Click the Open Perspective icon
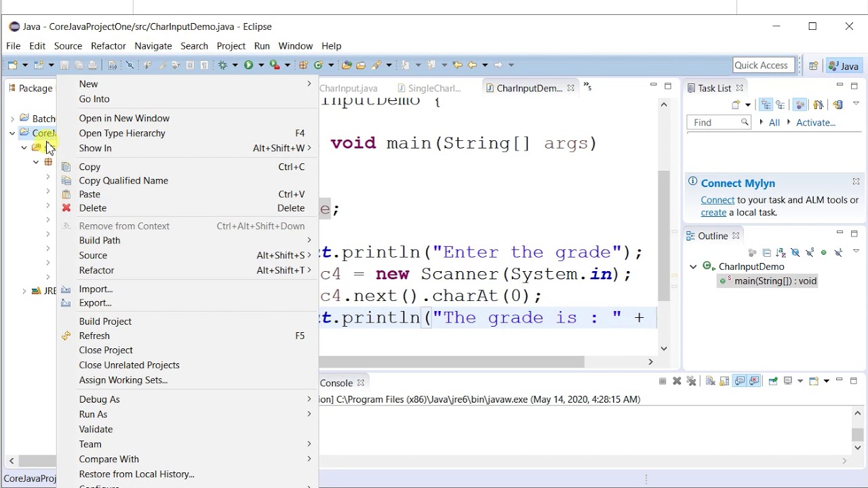 813,66
